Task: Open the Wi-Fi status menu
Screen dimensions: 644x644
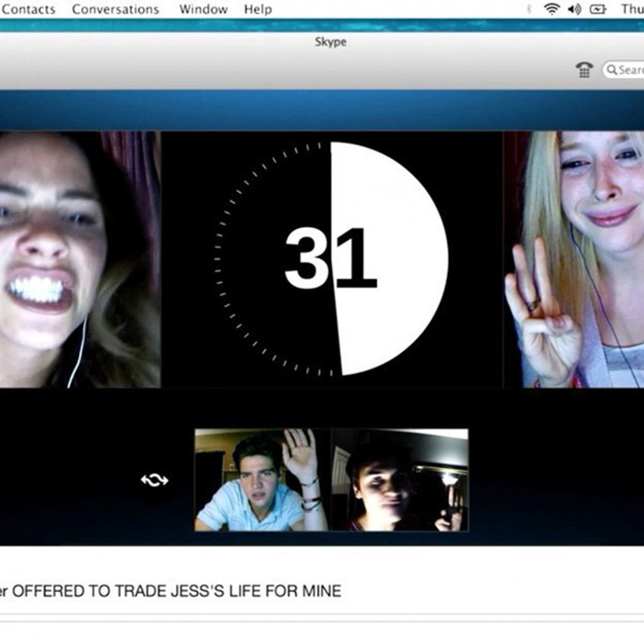Action: point(552,8)
